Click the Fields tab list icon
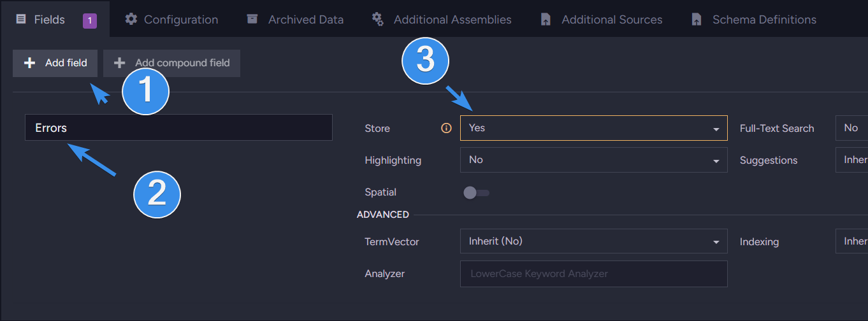This screenshot has width=868, height=321. [21, 19]
